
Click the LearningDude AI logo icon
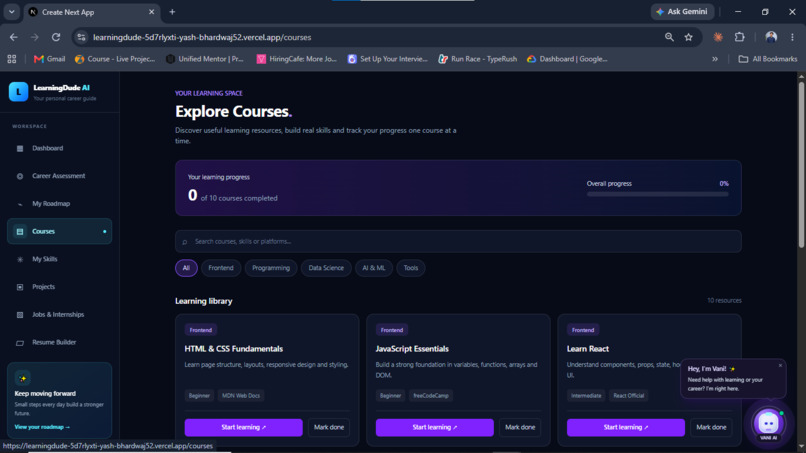[19, 92]
